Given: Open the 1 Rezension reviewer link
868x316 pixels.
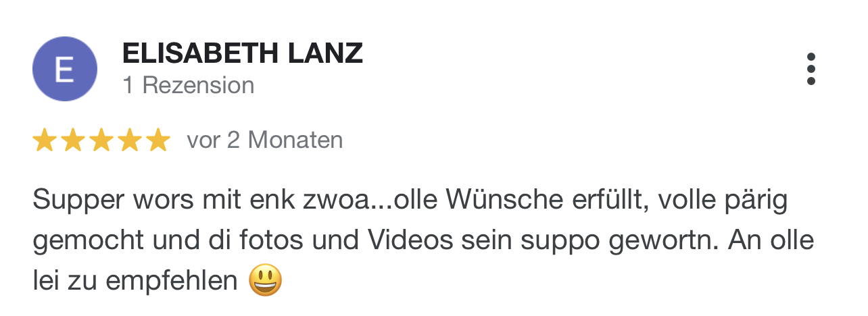Looking at the screenshot, I should 189,85.
